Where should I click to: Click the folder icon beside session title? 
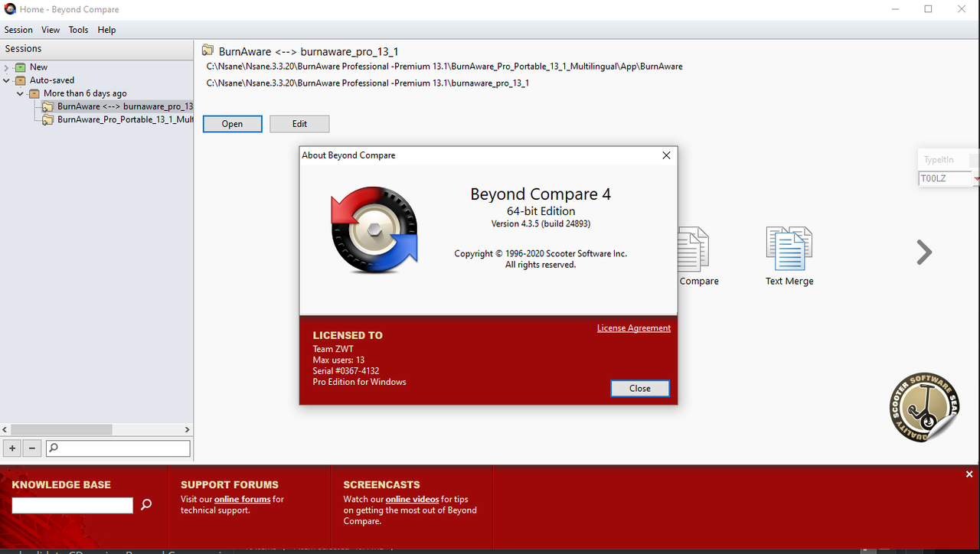[x=207, y=51]
